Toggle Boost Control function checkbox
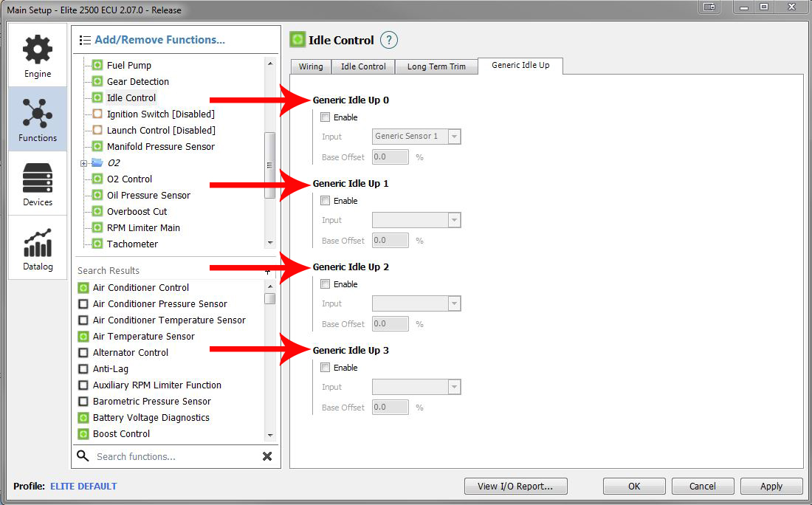The image size is (812, 505). (83, 433)
